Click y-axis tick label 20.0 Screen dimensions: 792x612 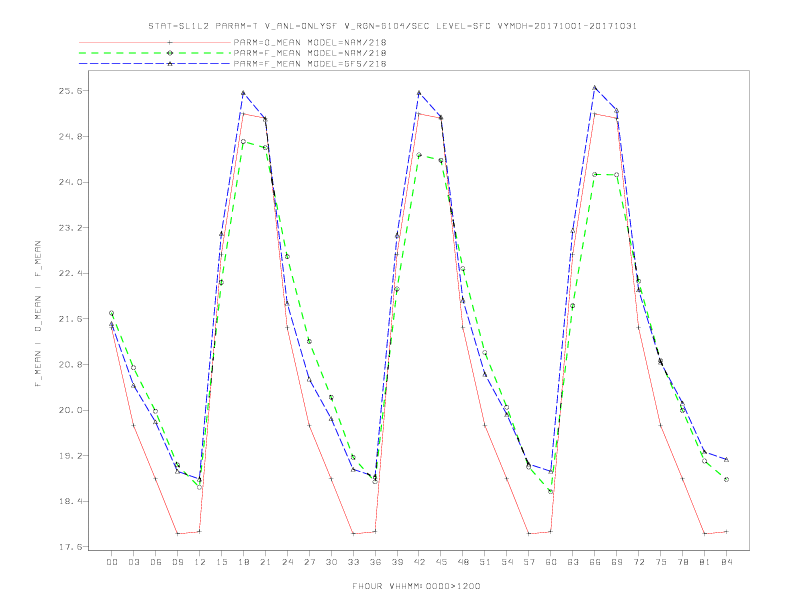pyautogui.click(x=69, y=410)
